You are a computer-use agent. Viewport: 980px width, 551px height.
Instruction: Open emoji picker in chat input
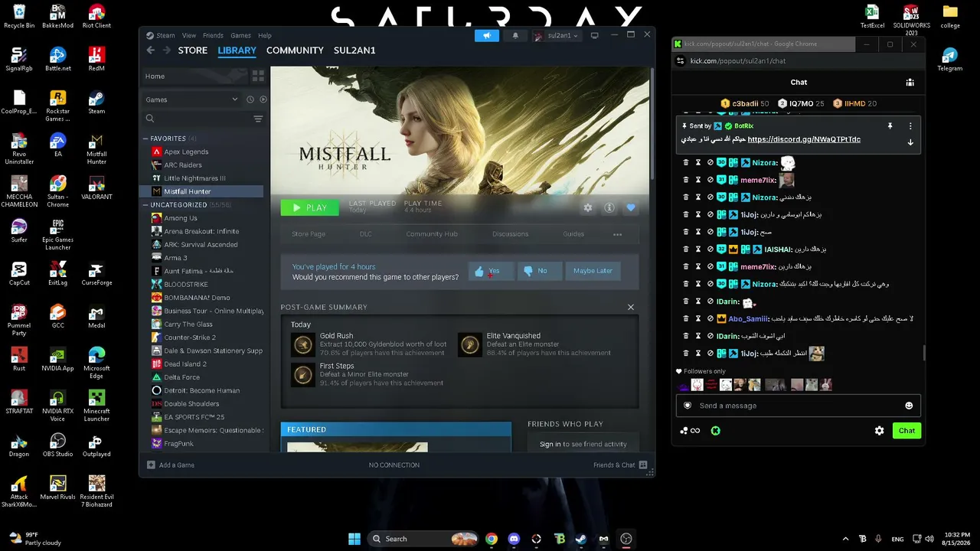[909, 406]
